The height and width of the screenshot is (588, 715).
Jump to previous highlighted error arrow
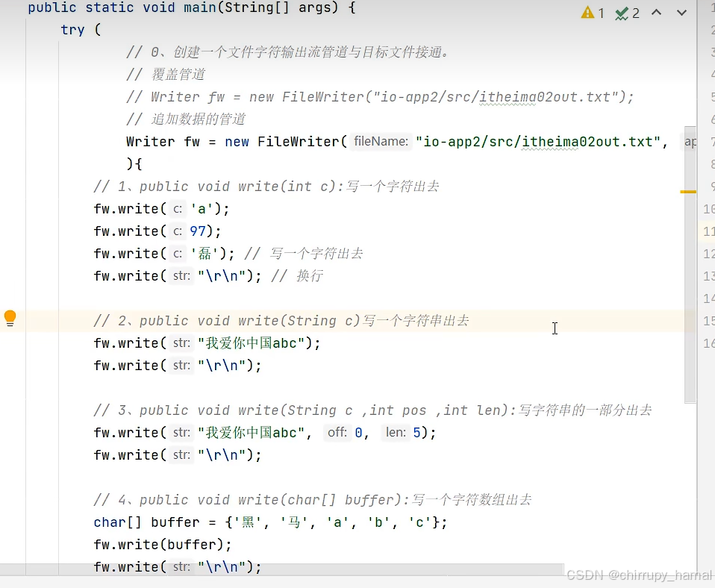(x=656, y=13)
